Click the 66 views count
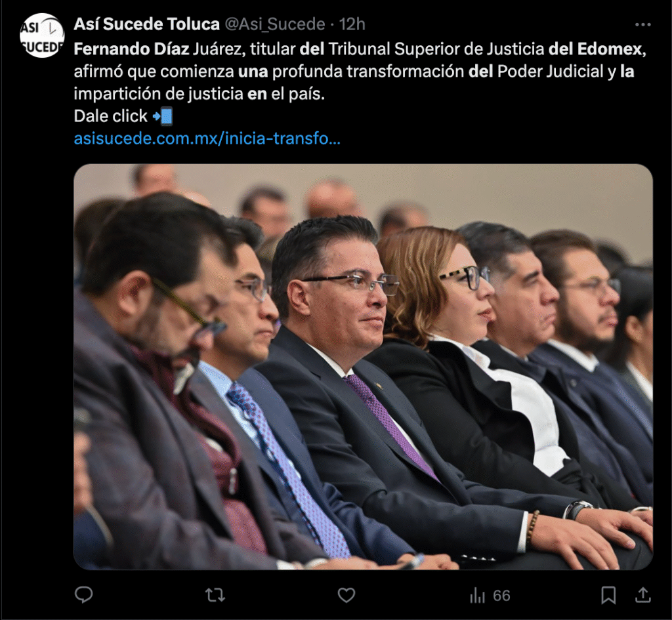 (501, 596)
